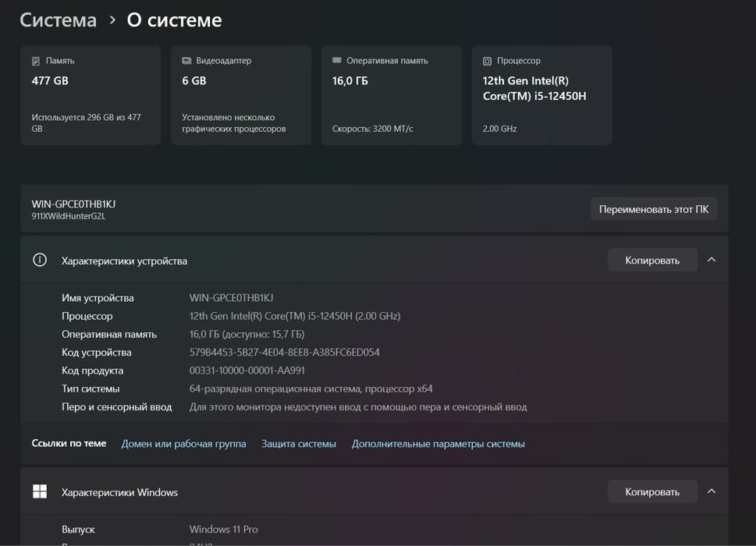Screen dimensions: 756x546
Task: Collapse the Характеристики Windows section chevron
Action: pyautogui.click(x=712, y=492)
